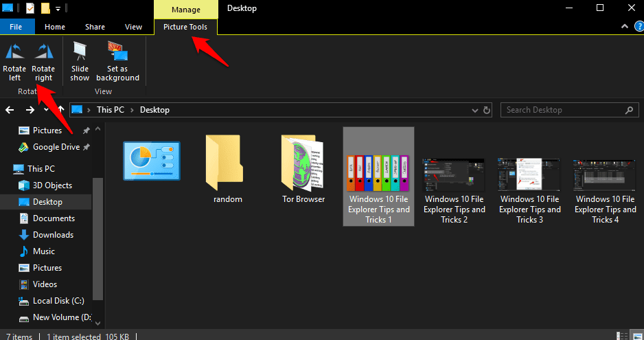Select the Control Panel shortcut icon
Viewport: 644px width, 340px height.
tap(152, 161)
